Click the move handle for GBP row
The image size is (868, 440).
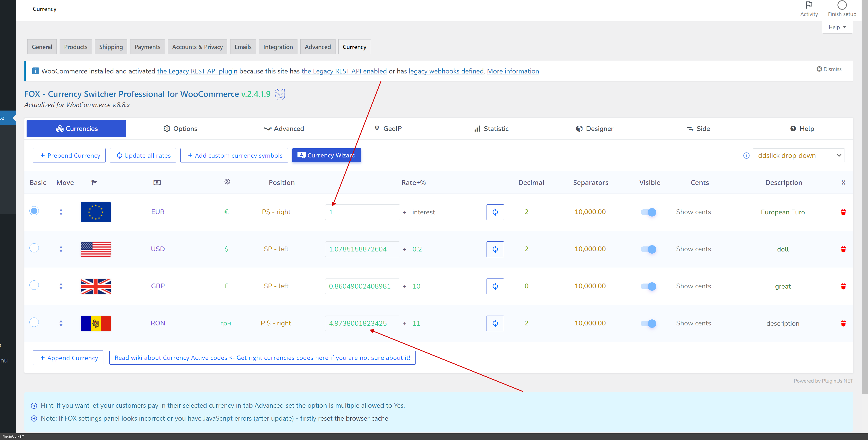click(x=61, y=286)
